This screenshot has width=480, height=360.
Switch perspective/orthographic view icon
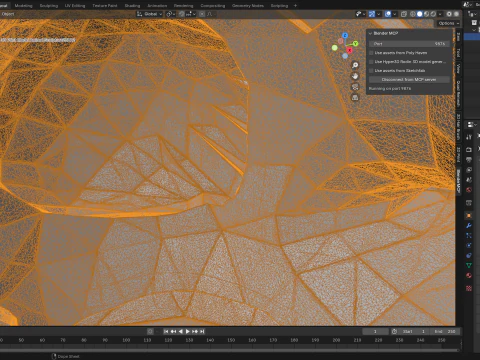point(355,97)
